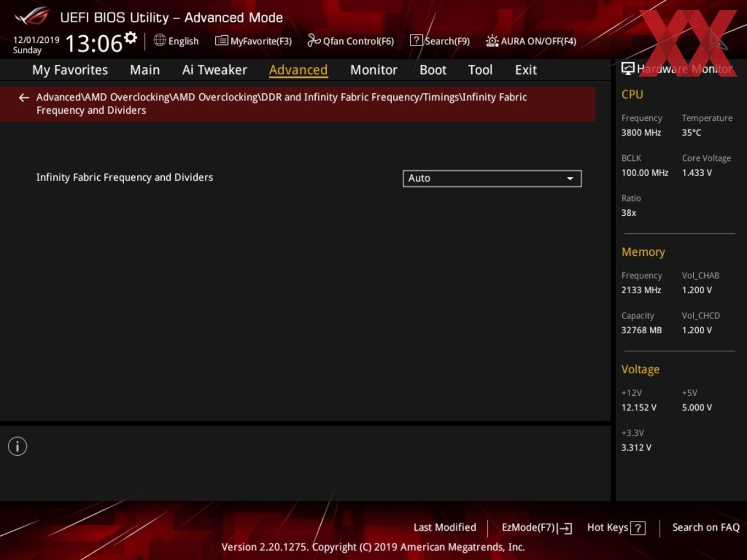Viewport: 747px width, 560px height.
Task: Click CPU Ratio value 38x
Action: pyautogui.click(x=629, y=212)
